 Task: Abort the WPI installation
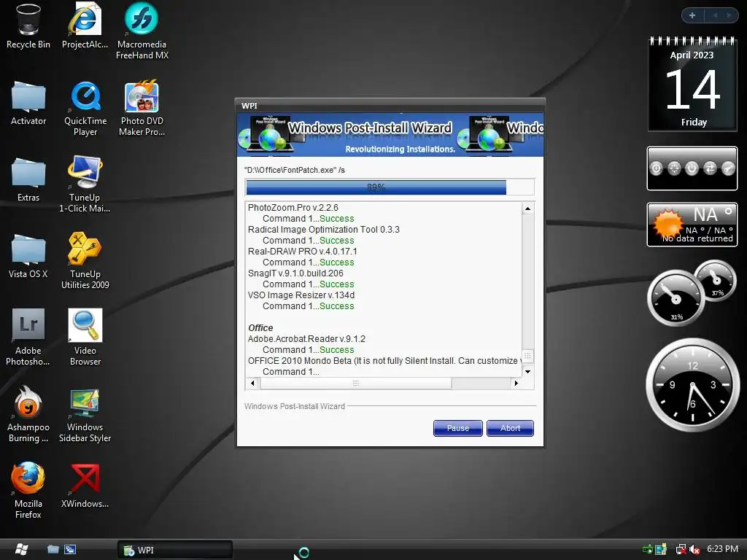(x=510, y=428)
